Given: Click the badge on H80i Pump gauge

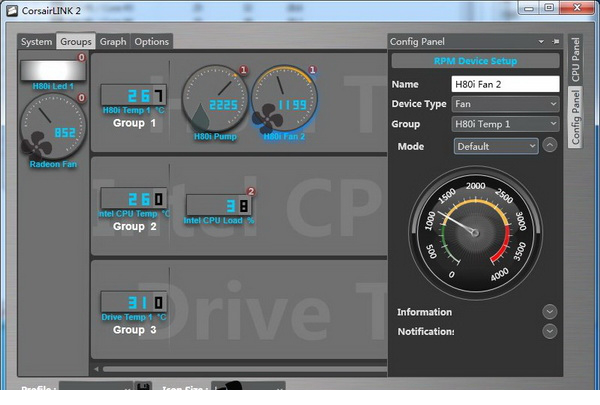Looking at the screenshot, I should 243,70.
